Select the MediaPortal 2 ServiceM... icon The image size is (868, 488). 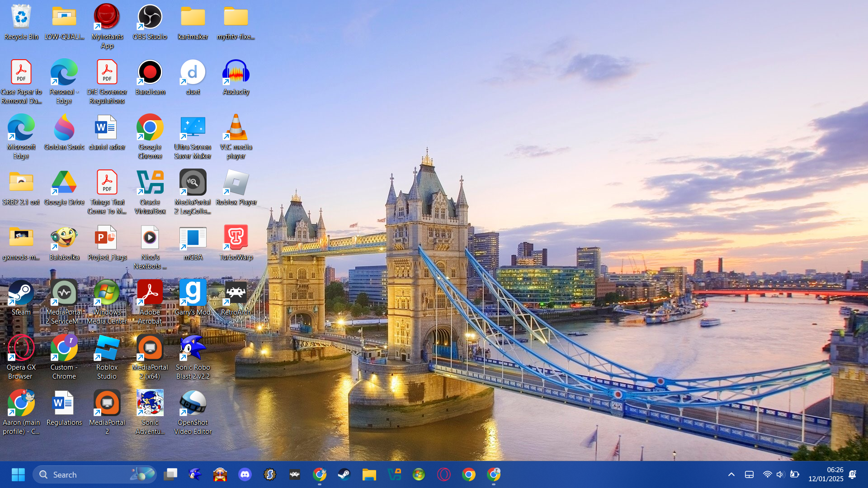(x=64, y=293)
